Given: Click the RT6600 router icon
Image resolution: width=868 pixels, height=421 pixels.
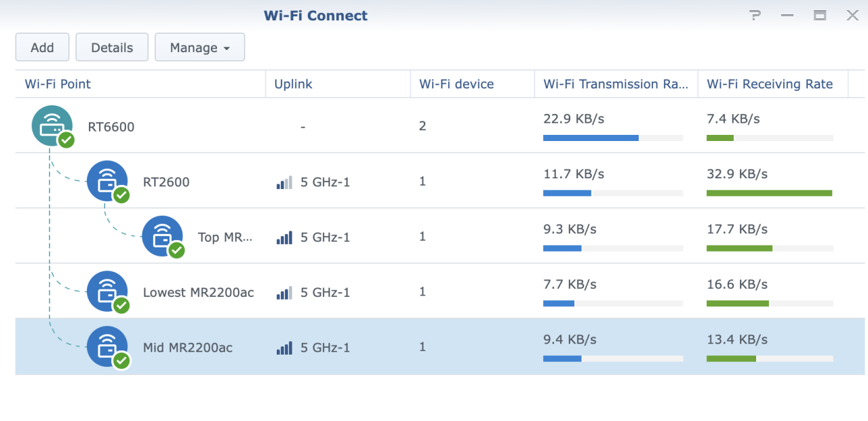Looking at the screenshot, I should [52, 125].
